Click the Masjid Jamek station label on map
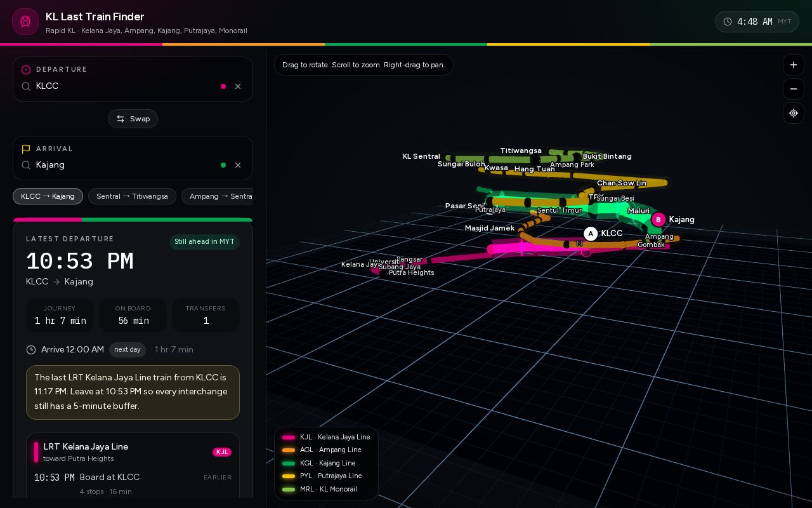 [x=490, y=228]
